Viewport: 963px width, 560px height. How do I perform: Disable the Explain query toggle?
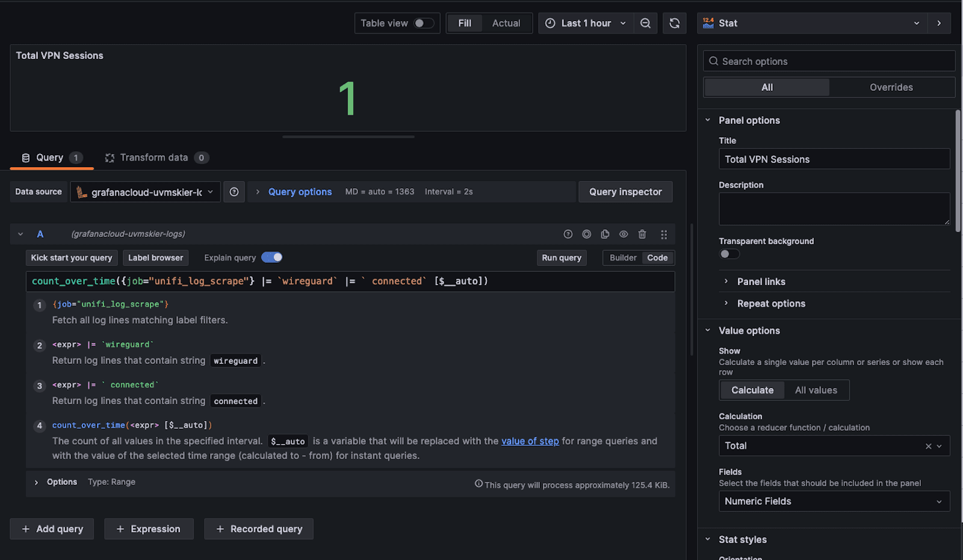coord(272,257)
